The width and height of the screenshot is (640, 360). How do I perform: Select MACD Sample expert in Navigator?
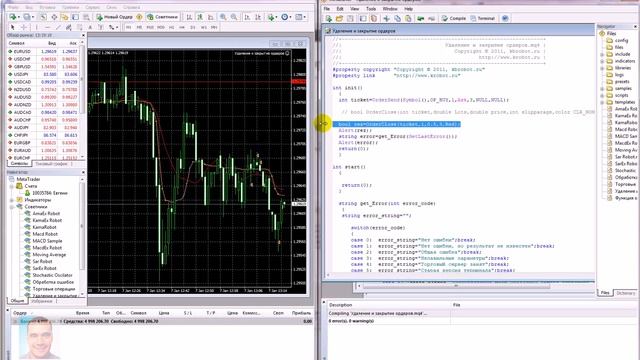tap(47, 241)
